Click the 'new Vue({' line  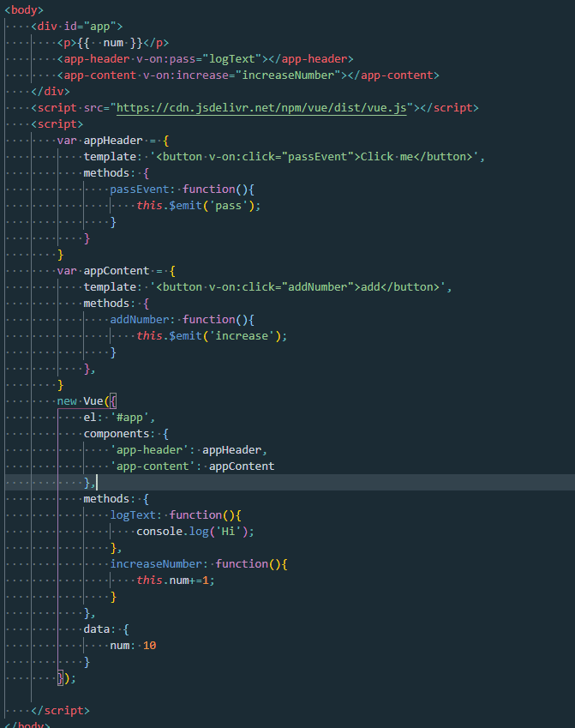click(87, 401)
